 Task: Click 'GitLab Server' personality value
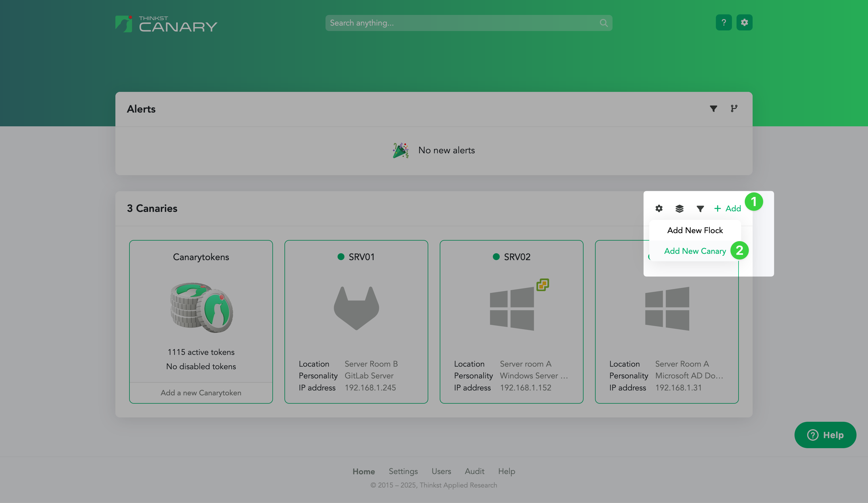click(369, 376)
